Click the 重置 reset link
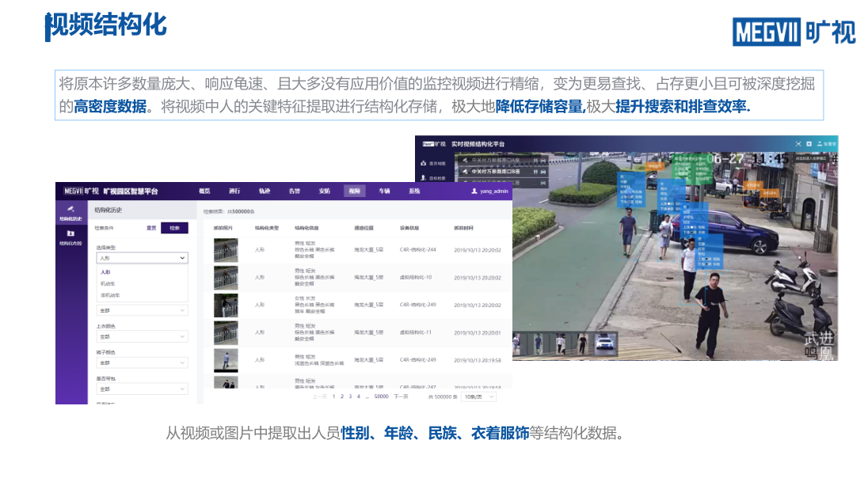This screenshot has height=478, width=868. [151, 228]
